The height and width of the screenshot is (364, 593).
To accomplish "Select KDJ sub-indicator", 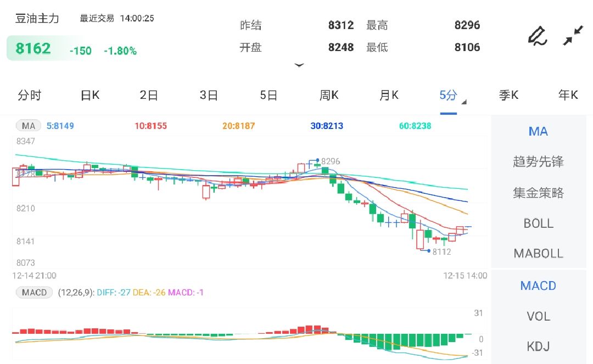I will pos(538,346).
